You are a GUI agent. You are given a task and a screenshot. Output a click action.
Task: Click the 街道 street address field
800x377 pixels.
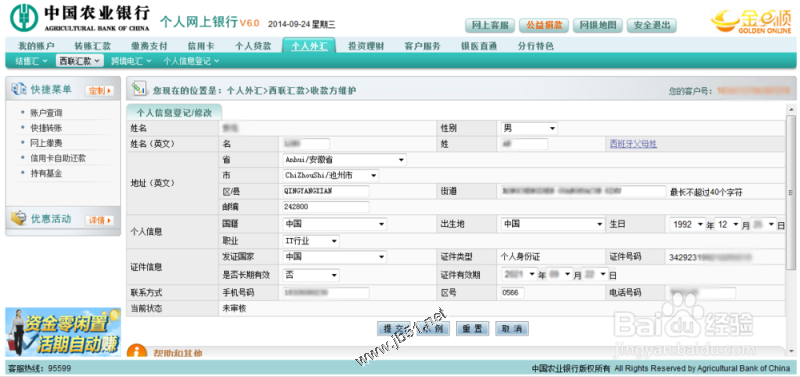click(582, 192)
